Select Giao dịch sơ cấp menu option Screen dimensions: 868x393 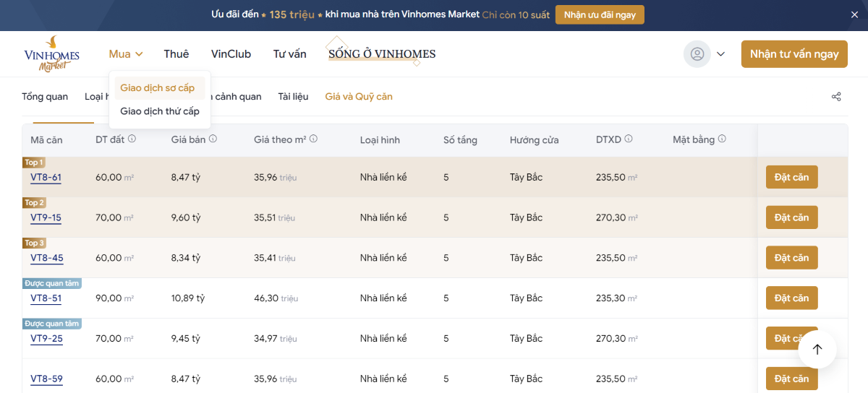click(x=158, y=88)
